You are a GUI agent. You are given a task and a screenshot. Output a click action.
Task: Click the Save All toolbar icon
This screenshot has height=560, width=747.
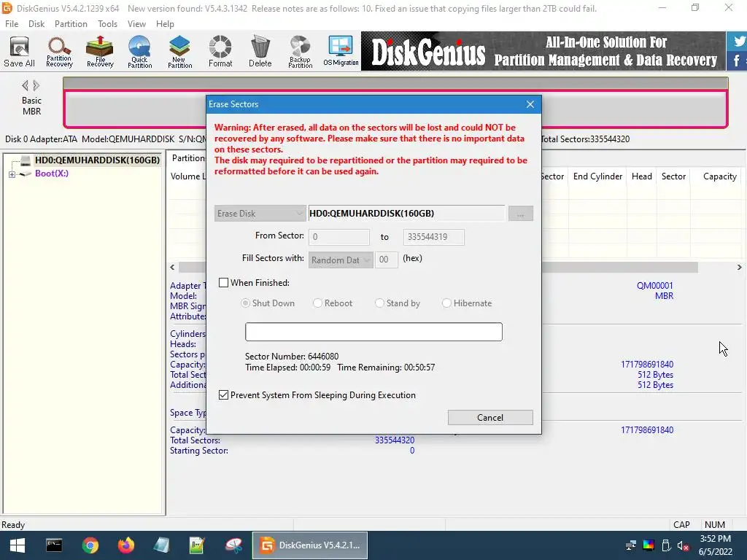(19, 52)
